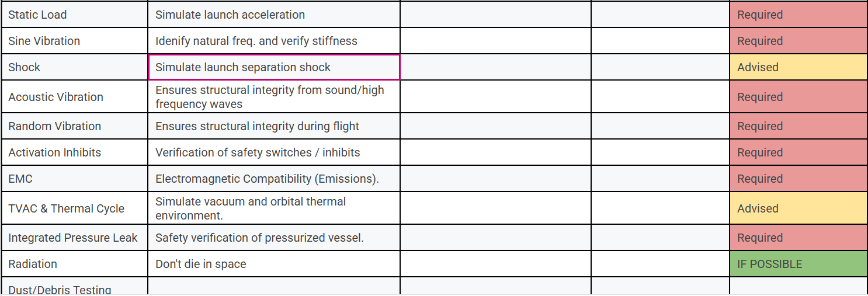Click the green "IF POSSIBLE" status cell
868x296 pixels.
798,264
